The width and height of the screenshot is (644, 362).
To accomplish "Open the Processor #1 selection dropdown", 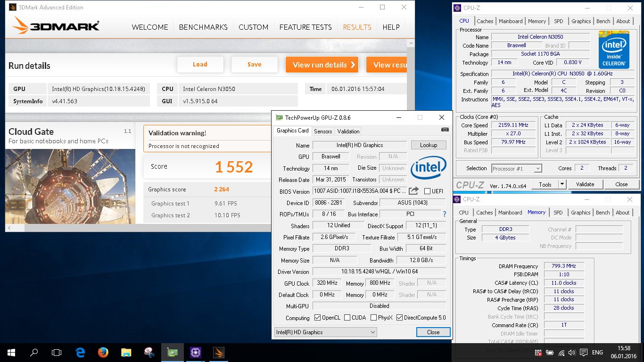I will (x=516, y=168).
